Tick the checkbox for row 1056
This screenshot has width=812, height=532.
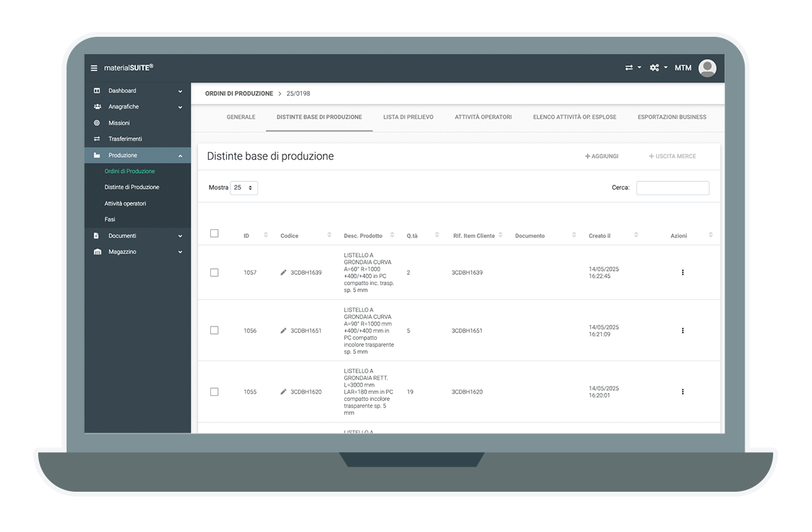pyautogui.click(x=214, y=331)
